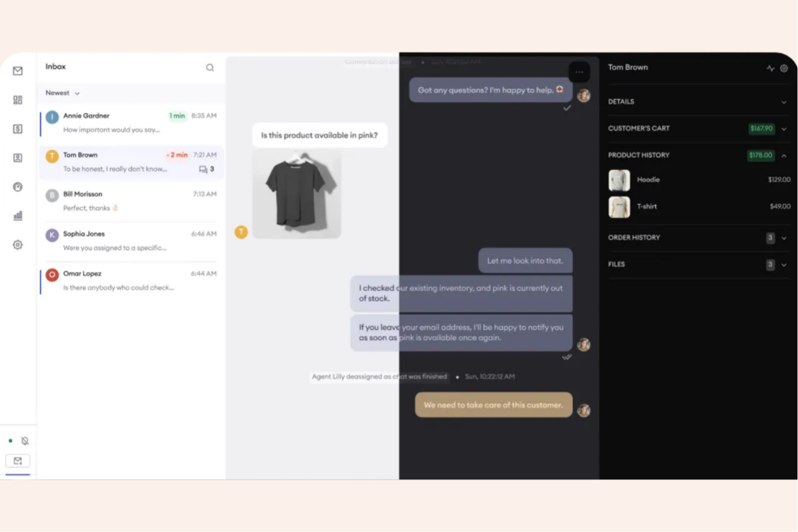The height and width of the screenshot is (532, 798).
Task: Open the Files section showing 3 items
Action: pyautogui.click(x=784, y=264)
